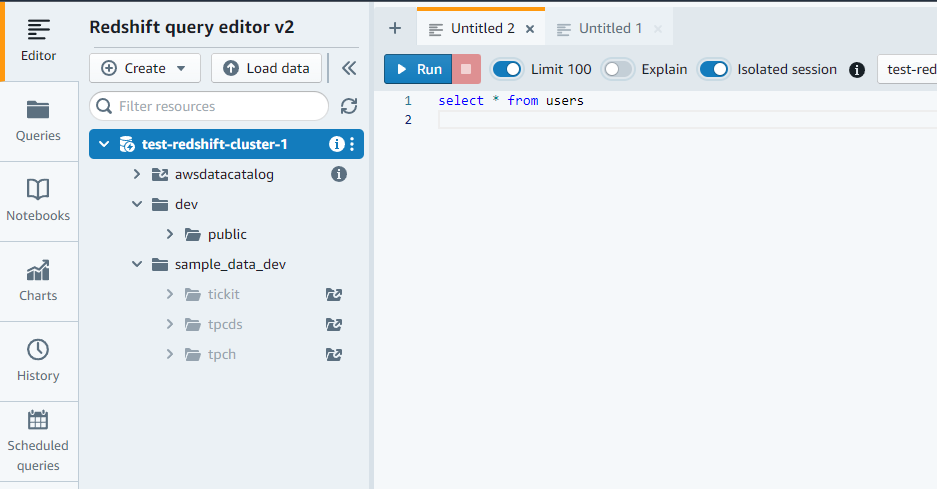Open the test-red cluster selector dropdown
Image resolution: width=937 pixels, height=489 pixels.
tap(907, 69)
